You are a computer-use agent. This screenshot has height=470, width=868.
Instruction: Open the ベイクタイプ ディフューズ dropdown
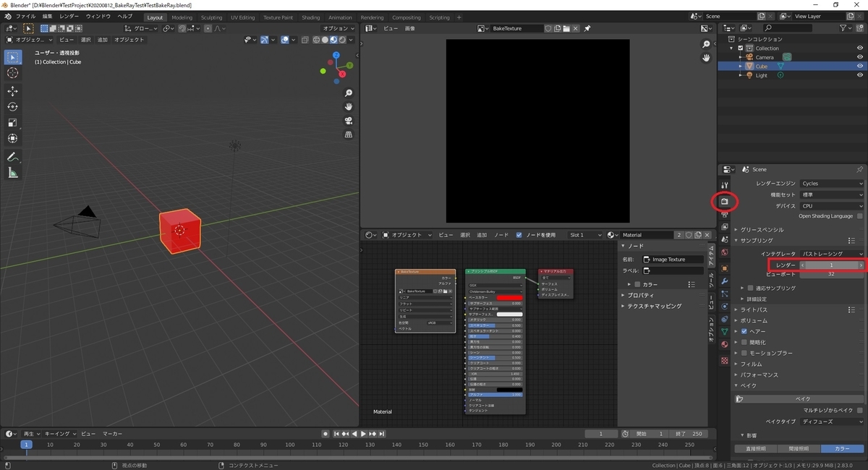(832, 421)
